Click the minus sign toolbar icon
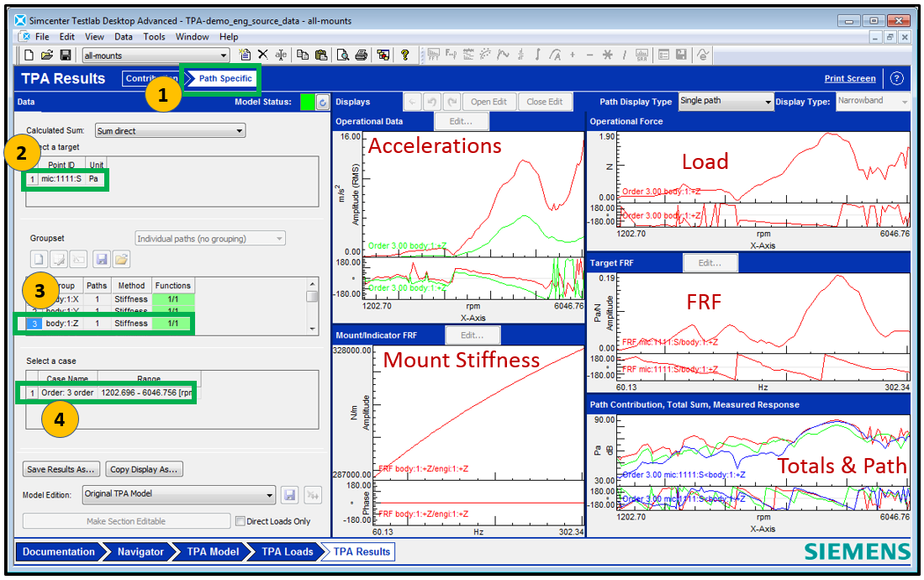Image resolution: width=924 pixels, height=580 pixels. pyautogui.click(x=590, y=55)
